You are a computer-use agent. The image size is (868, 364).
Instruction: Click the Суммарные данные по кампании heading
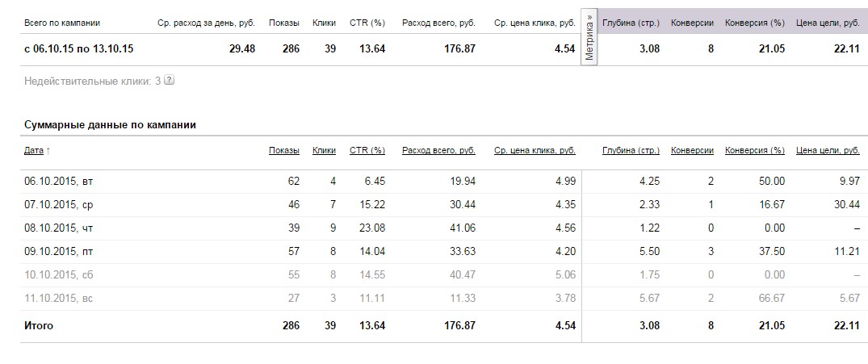pyautogui.click(x=110, y=125)
